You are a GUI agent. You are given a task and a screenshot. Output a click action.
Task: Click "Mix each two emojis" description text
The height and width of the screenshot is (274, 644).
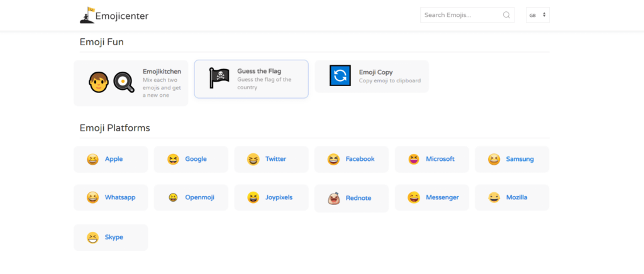[162, 87]
